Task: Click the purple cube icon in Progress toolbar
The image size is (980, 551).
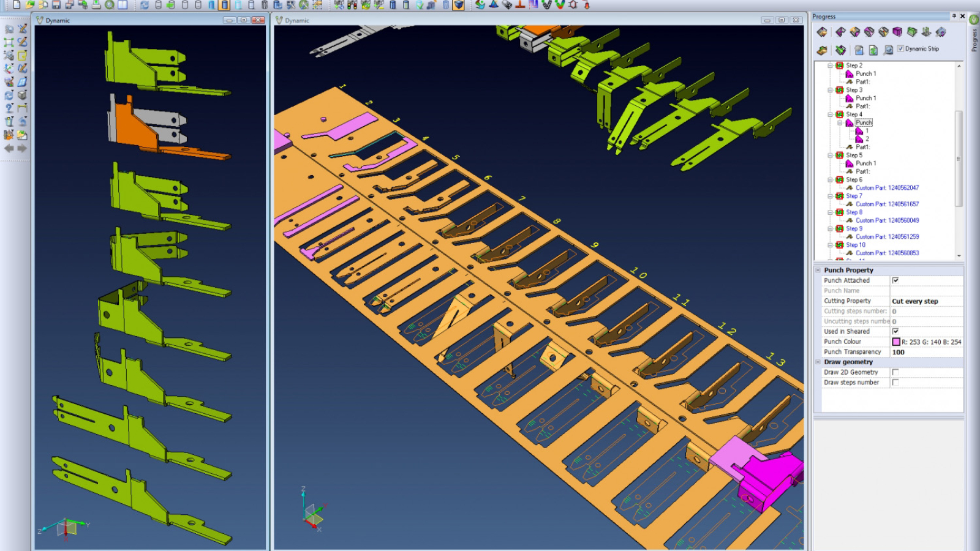Action: point(897,32)
